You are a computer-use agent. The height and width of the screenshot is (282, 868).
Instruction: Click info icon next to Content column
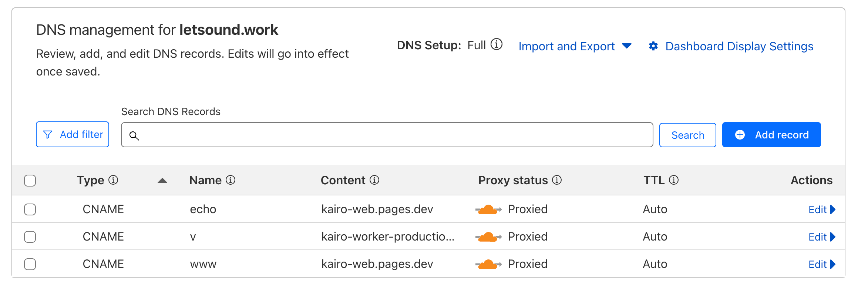[x=374, y=180]
